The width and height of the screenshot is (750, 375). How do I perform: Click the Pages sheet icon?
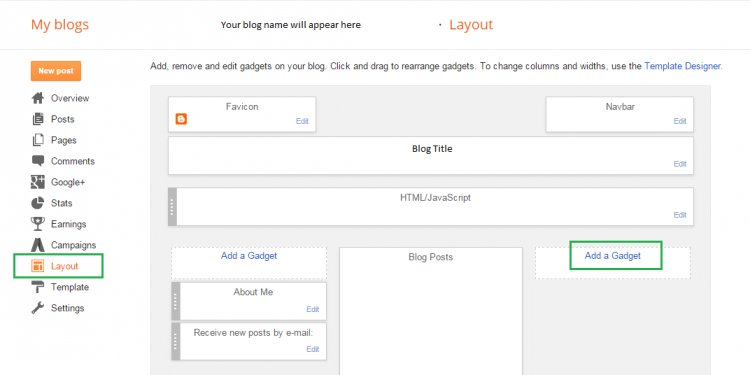coord(38,140)
